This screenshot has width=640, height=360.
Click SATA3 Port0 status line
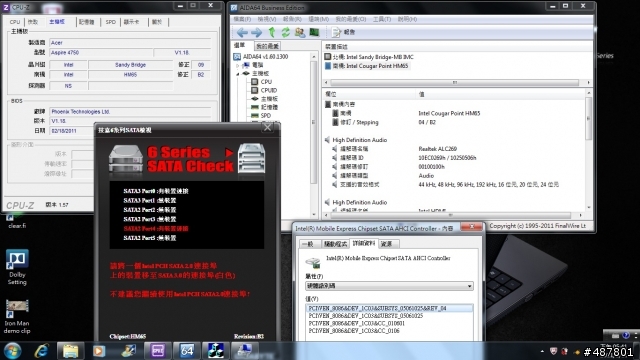156,191
